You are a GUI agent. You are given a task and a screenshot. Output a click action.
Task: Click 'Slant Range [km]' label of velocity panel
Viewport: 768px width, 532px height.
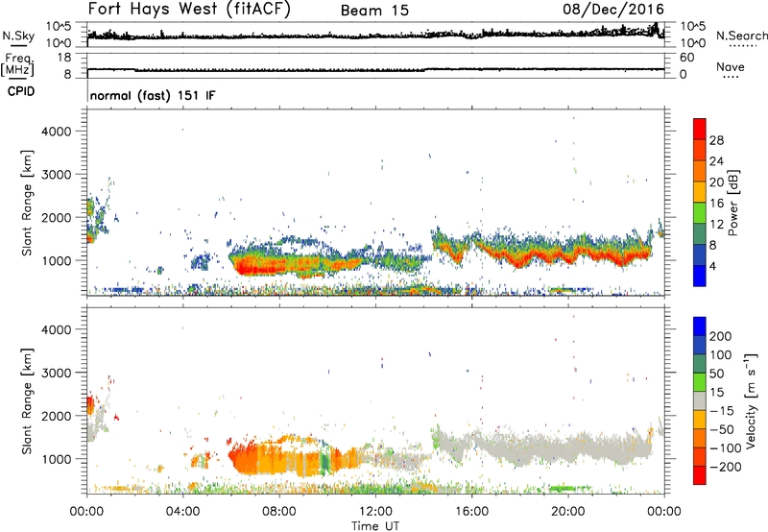pyautogui.click(x=27, y=401)
